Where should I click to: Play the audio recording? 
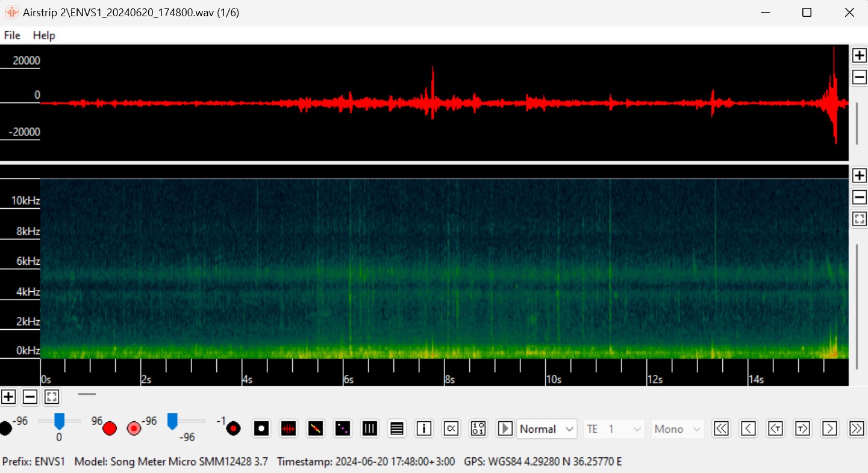pos(505,428)
